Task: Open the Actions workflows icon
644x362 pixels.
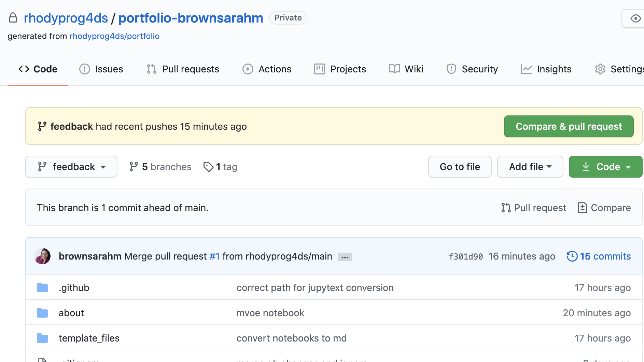Action: (248, 69)
